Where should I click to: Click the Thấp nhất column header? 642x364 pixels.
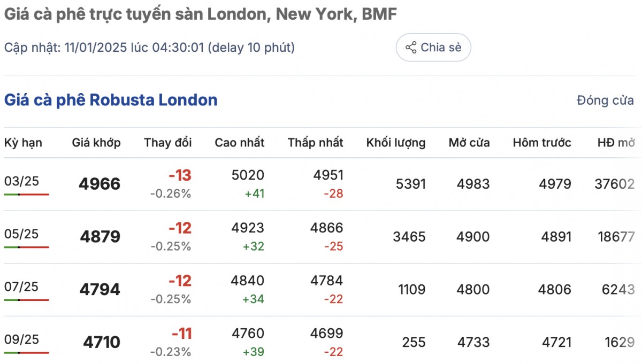pos(315,143)
